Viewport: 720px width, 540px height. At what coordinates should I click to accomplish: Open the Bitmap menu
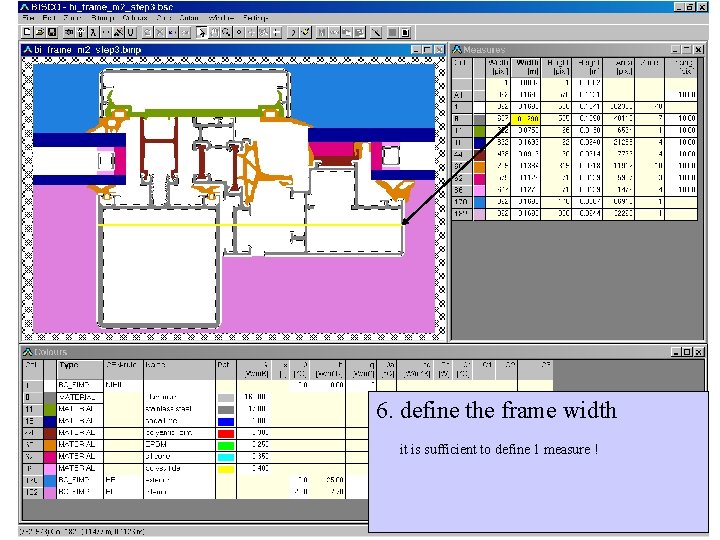tap(102, 18)
